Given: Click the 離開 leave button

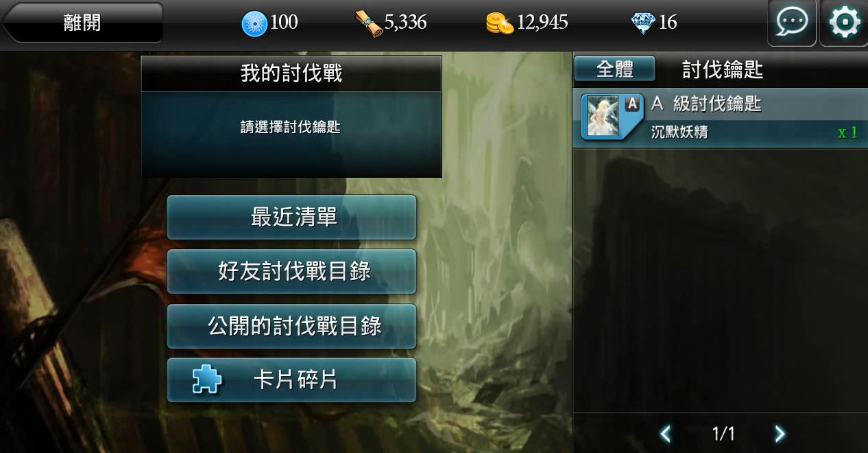Looking at the screenshot, I should (x=82, y=23).
